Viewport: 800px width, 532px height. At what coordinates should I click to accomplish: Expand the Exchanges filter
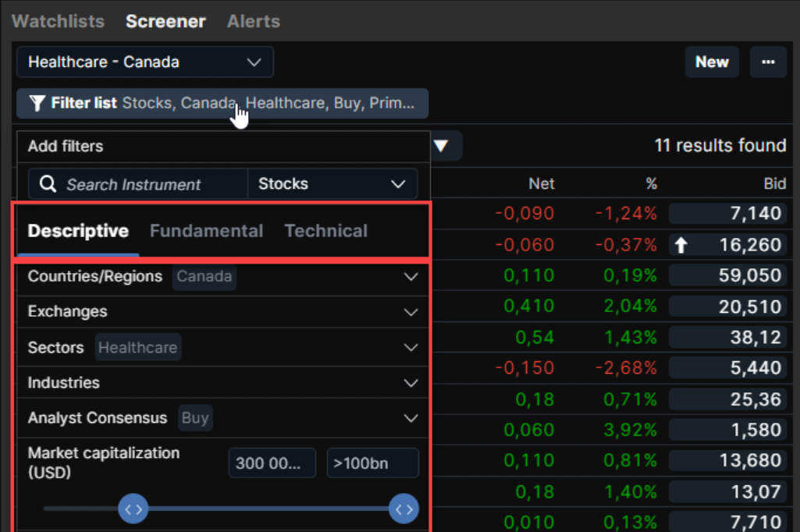click(411, 312)
